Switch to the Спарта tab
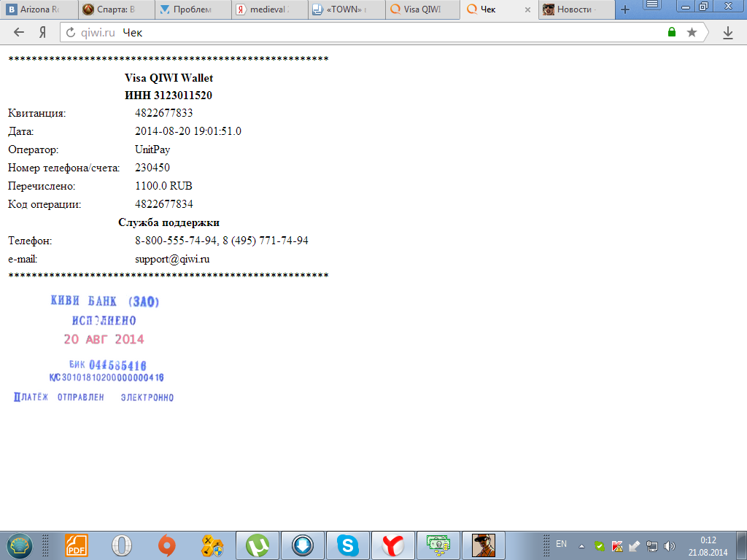 pyautogui.click(x=116, y=9)
